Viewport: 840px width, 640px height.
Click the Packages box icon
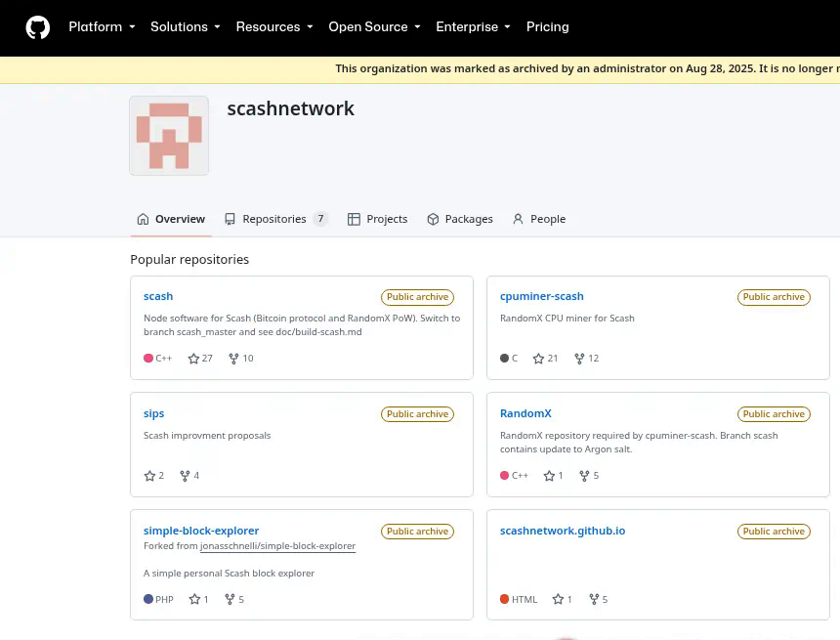(x=433, y=219)
